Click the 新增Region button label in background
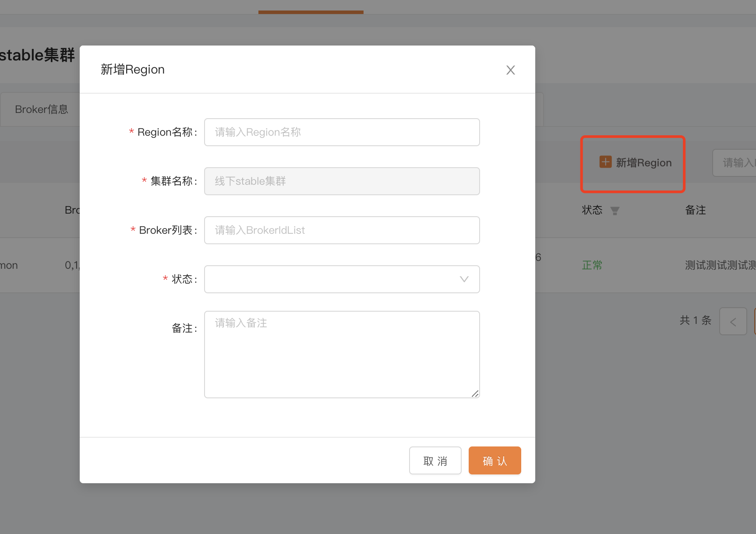Image resolution: width=756 pixels, height=534 pixels. pos(643,163)
